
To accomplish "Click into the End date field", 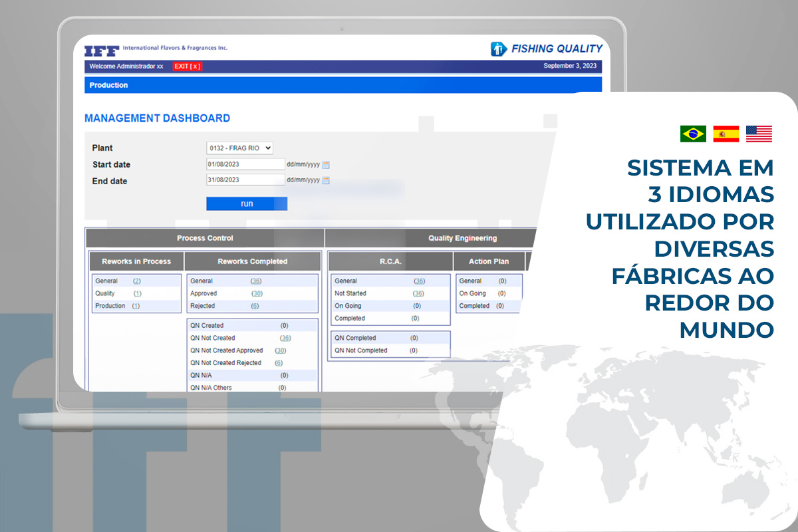I will click(245, 180).
